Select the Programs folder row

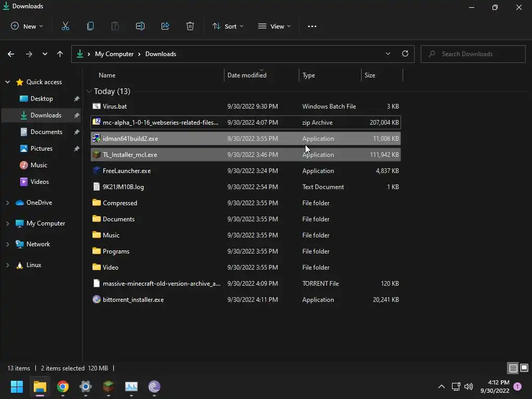pos(246,251)
